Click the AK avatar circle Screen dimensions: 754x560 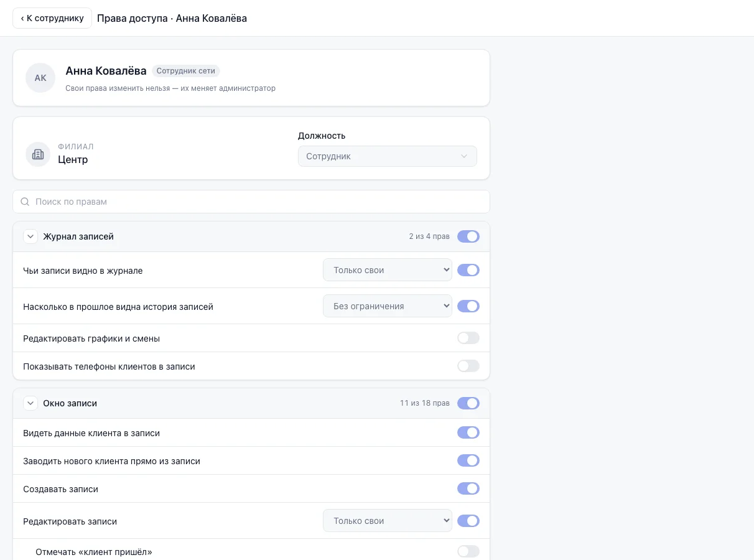40,78
